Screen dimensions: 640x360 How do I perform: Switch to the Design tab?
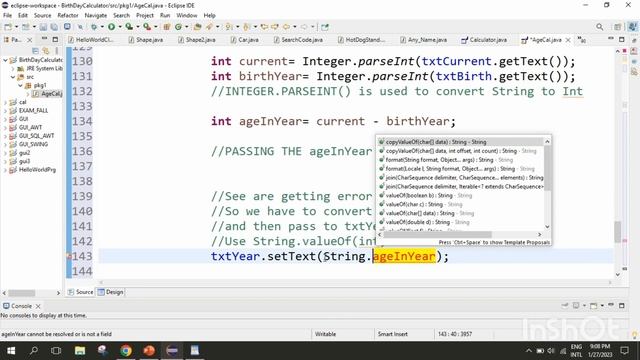click(110, 292)
